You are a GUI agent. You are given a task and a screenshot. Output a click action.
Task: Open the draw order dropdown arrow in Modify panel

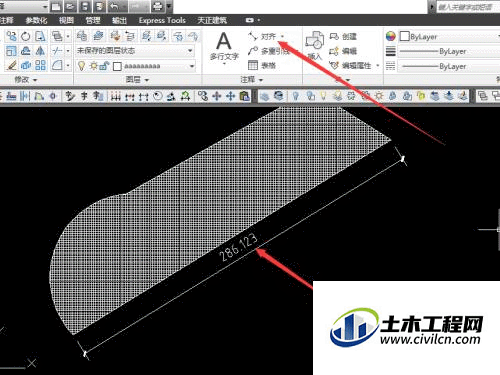click(x=68, y=36)
